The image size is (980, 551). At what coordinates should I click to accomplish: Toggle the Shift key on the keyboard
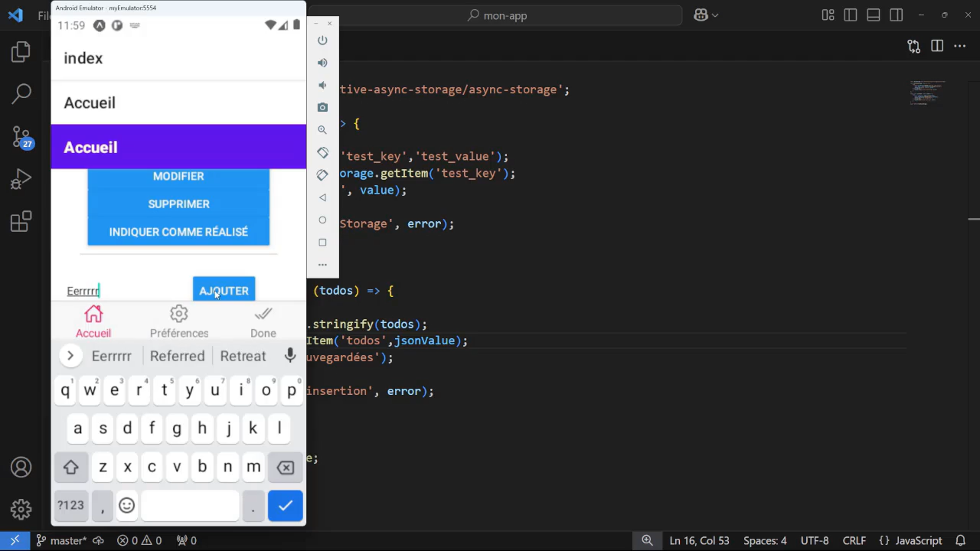click(x=70, y=467)
